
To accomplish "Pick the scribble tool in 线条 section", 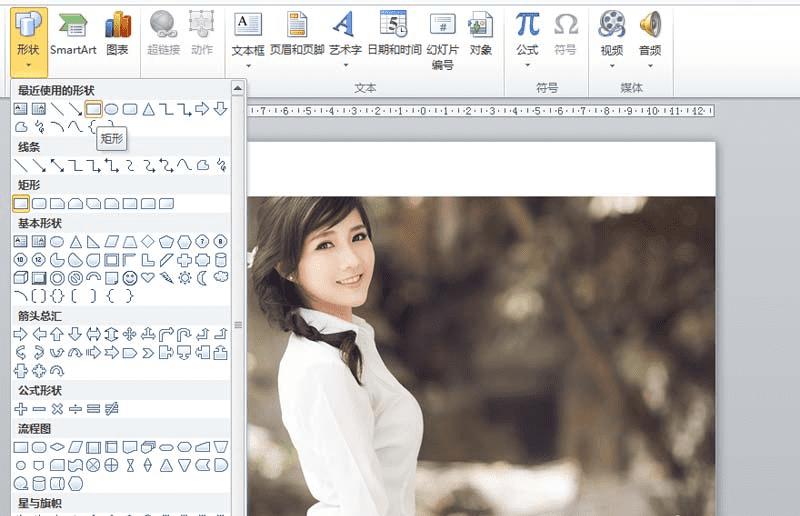I will point(221,165).
